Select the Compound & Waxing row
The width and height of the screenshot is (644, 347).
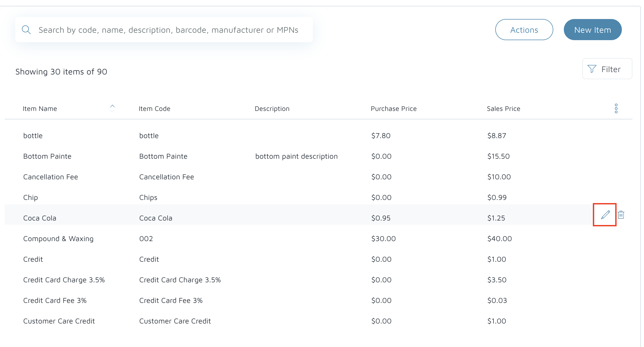click(58, 239)
